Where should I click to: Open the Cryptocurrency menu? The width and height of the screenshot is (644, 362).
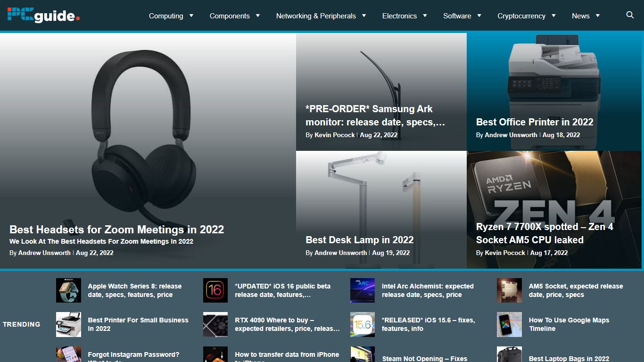click(521, 16)
